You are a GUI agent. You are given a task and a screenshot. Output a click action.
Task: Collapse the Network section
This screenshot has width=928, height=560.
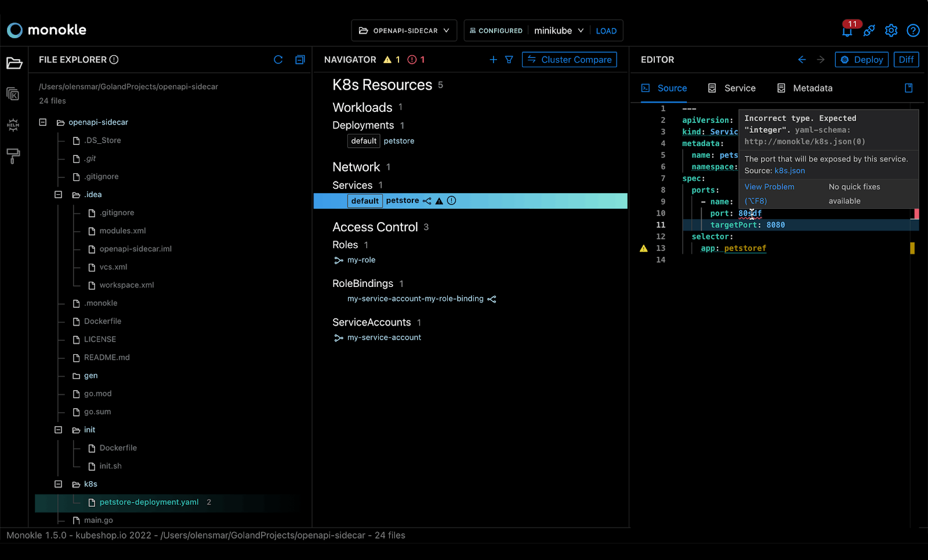356,168
